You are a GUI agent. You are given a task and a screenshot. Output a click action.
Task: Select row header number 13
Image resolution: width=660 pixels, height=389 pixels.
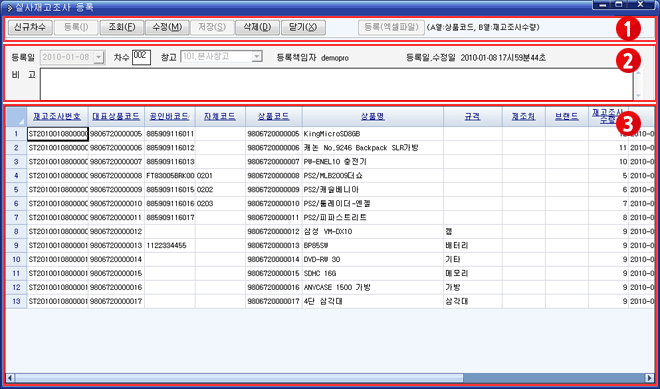[16, 301]
